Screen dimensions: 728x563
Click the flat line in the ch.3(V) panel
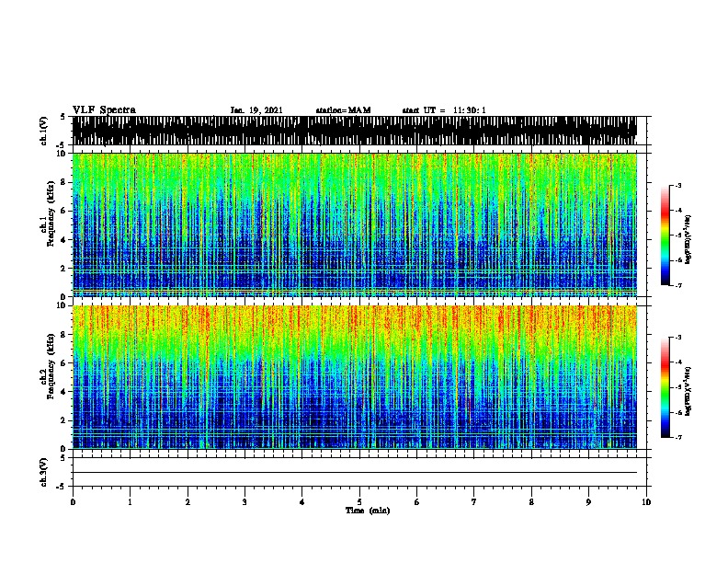pos(355,473)
